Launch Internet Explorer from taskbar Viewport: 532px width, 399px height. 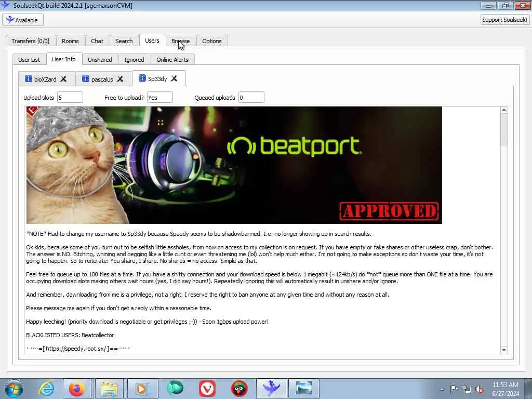coord(46,389)
